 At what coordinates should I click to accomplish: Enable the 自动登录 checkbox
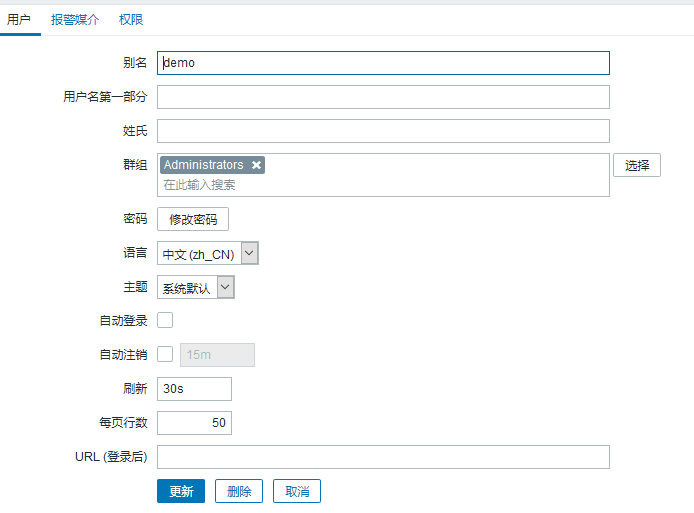coord(166,320)
